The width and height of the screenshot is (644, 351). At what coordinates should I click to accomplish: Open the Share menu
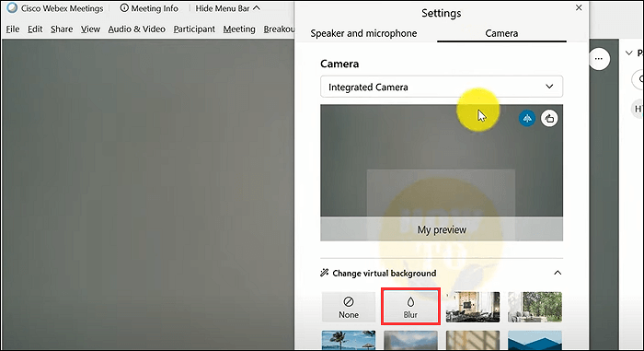point(62,29)
